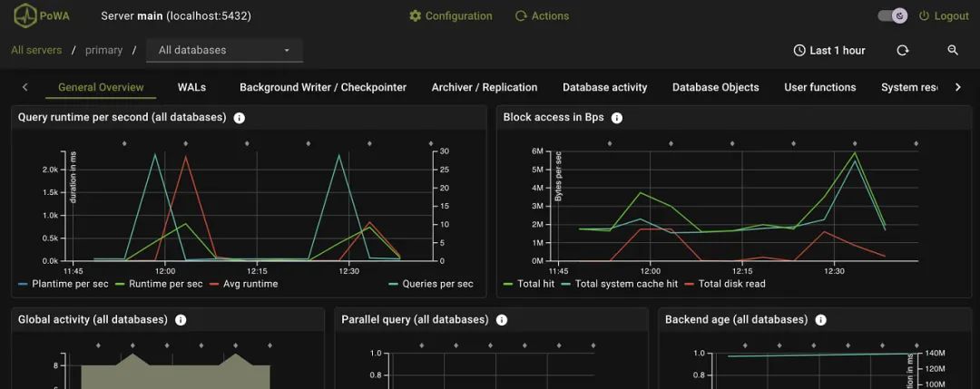The height and width of the screenshot is (389, 980).
Task: Toggle the dark theme switch
Action: pyautogui.click(x=893, y=16)
